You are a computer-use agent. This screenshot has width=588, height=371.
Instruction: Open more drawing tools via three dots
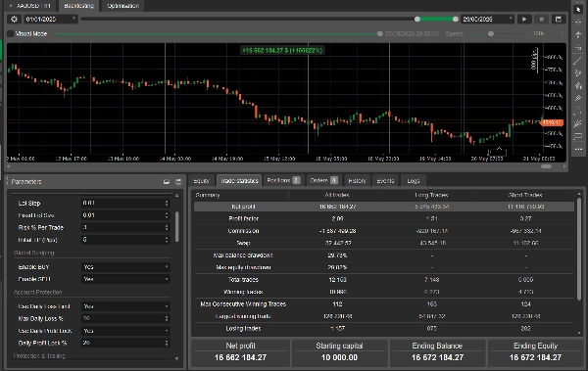tap(578, 149)
